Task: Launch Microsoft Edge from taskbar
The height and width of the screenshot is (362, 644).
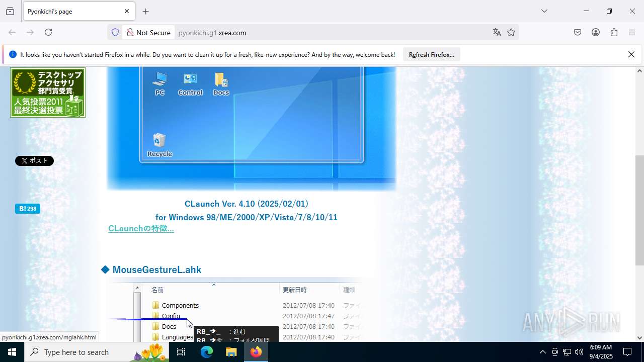Action: (207, 352)
